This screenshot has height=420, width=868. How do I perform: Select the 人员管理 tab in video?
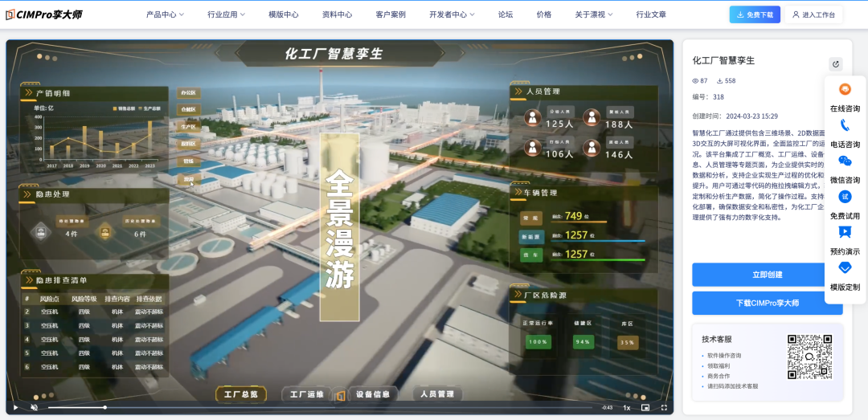(x=437, y=394)
